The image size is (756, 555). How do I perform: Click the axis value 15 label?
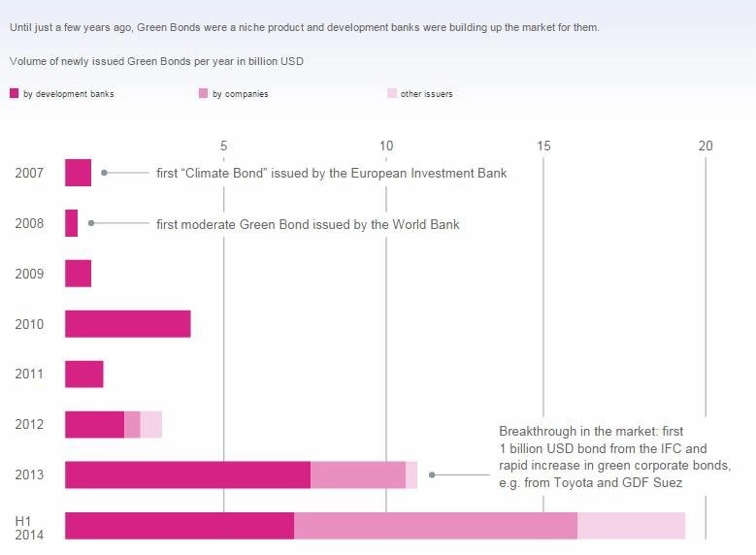click(x=543, y=146)
